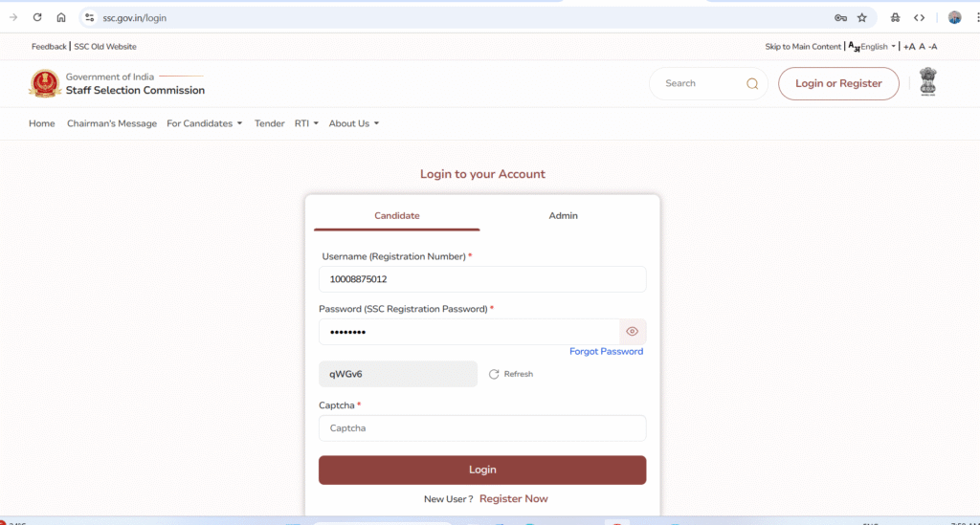Click the Register Now link
This screenshot has width=980, height=525.
(x=513, y=499)
